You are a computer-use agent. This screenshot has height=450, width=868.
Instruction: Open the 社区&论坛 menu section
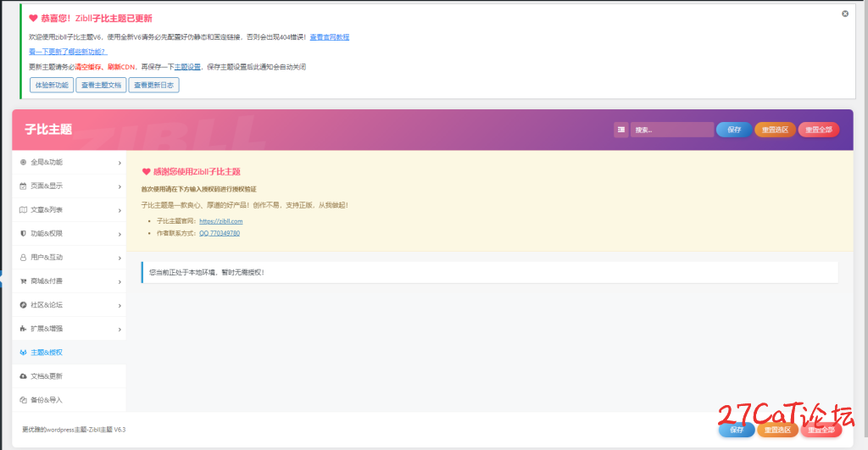(70, 305)
